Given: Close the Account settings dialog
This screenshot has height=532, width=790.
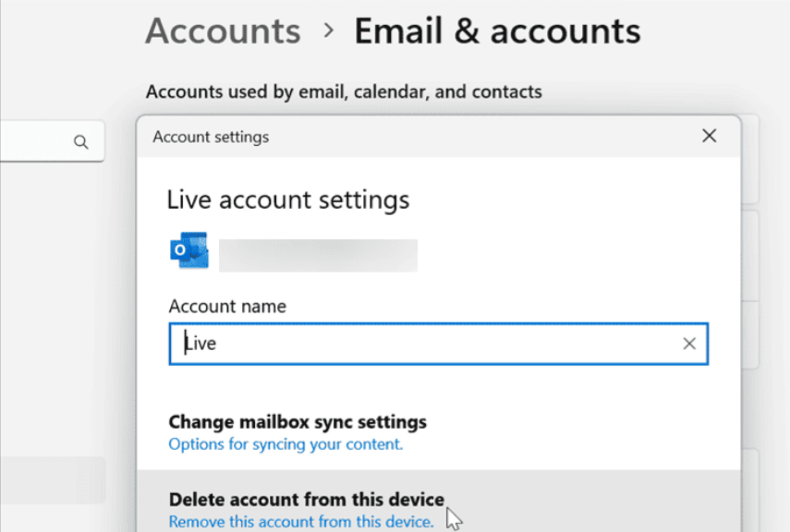Looking at the screenshot, I should pos(709,137).
